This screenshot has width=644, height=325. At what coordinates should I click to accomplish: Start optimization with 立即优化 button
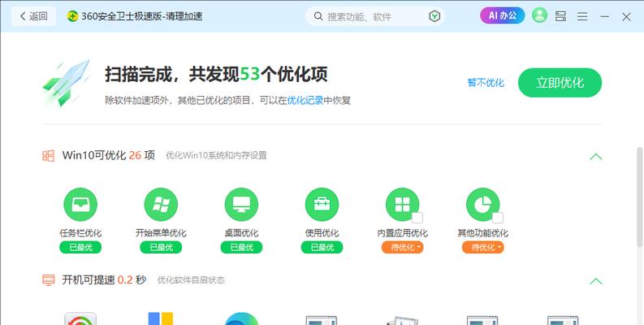click(560, 83)
